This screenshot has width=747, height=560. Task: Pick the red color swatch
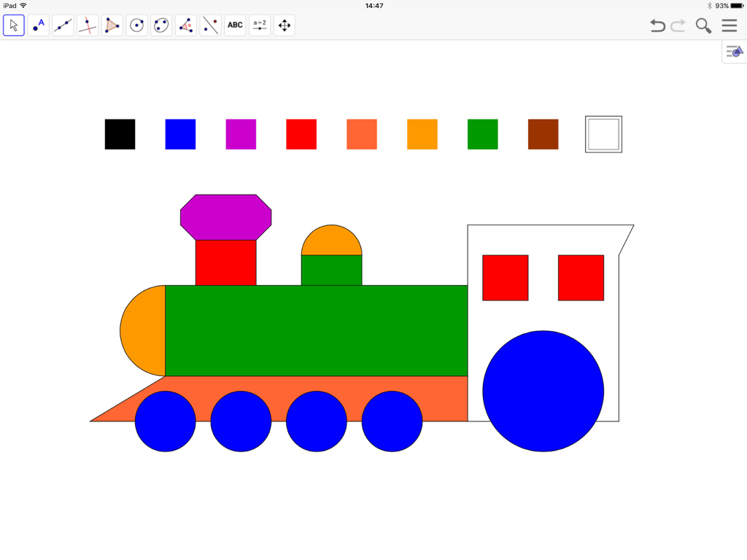pos(301,133)
